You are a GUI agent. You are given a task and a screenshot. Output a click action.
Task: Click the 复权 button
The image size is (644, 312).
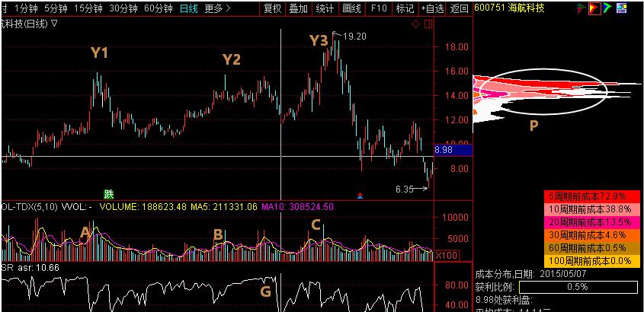pyautogui.click(x=272, y=8)
